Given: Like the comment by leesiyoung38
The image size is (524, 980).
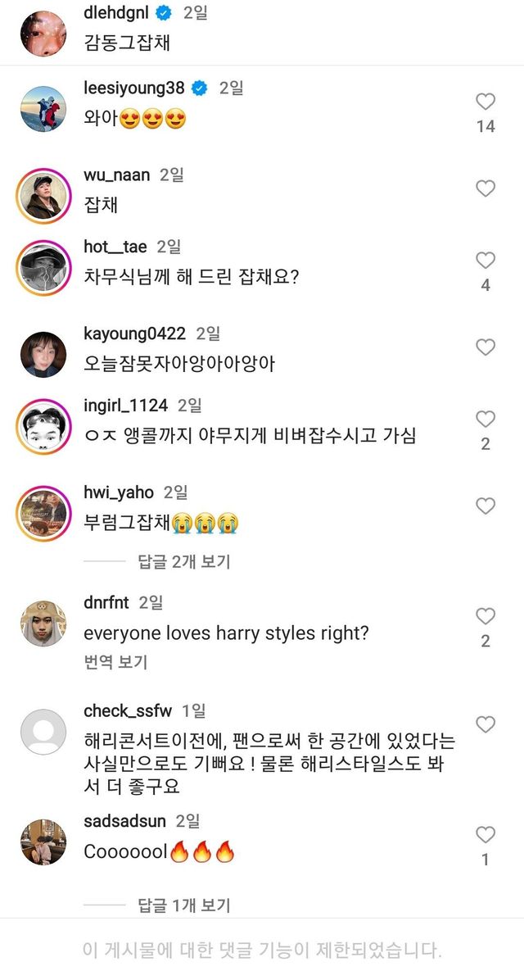Looking at the screenshot, I should 486,102.
